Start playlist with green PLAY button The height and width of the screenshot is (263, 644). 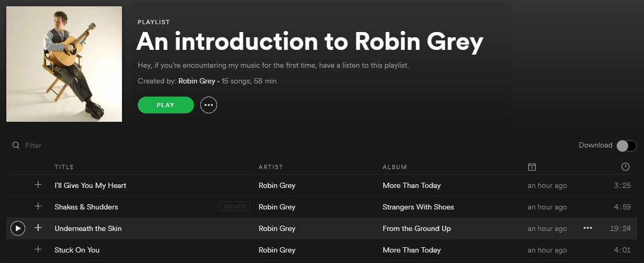tap(166, 105)
